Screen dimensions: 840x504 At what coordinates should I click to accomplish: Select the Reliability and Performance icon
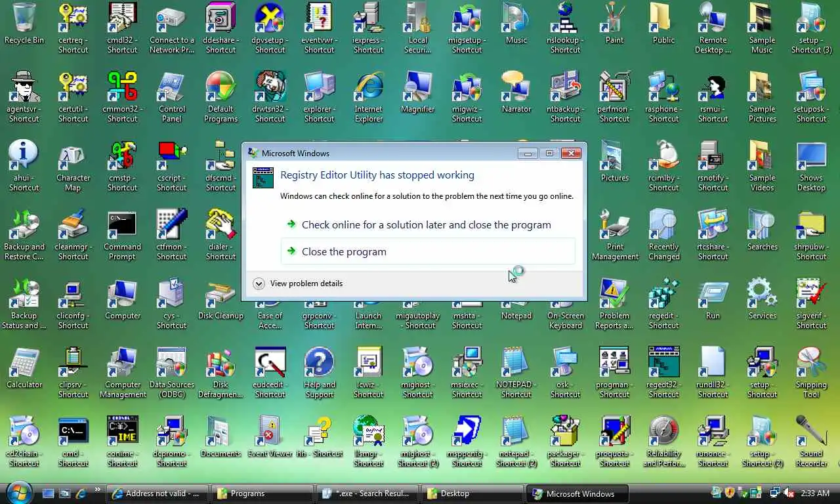click(663, 442)
